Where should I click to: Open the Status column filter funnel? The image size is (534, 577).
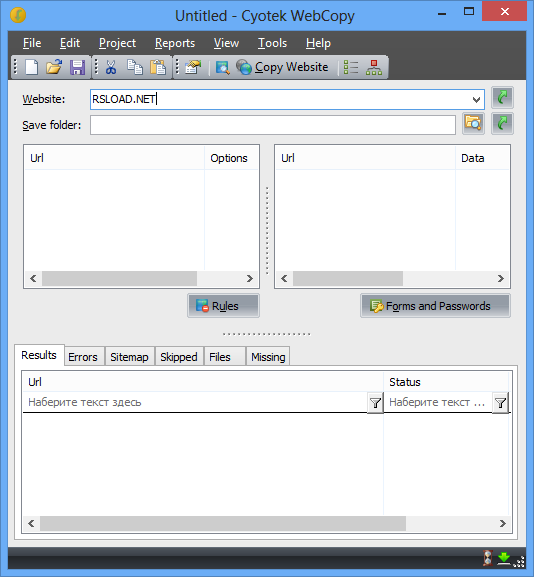[501, 403]
